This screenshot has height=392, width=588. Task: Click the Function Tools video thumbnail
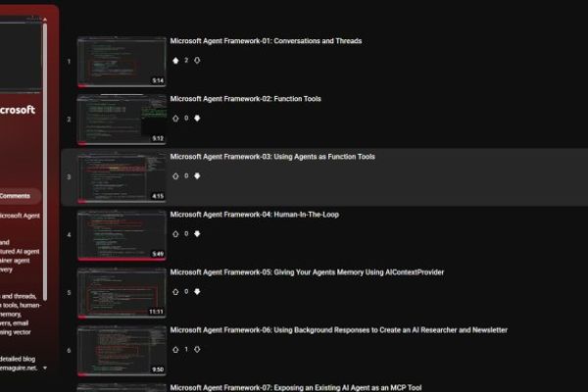(x=122, y=120)
